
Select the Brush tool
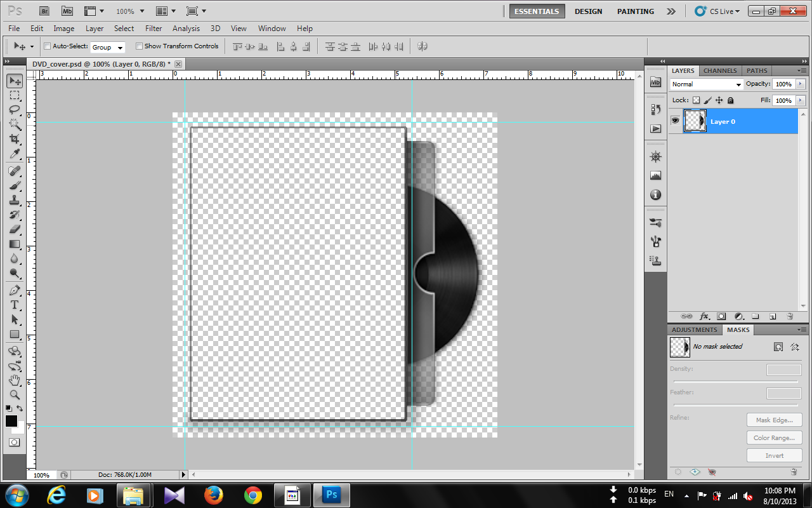pos(15,185)
